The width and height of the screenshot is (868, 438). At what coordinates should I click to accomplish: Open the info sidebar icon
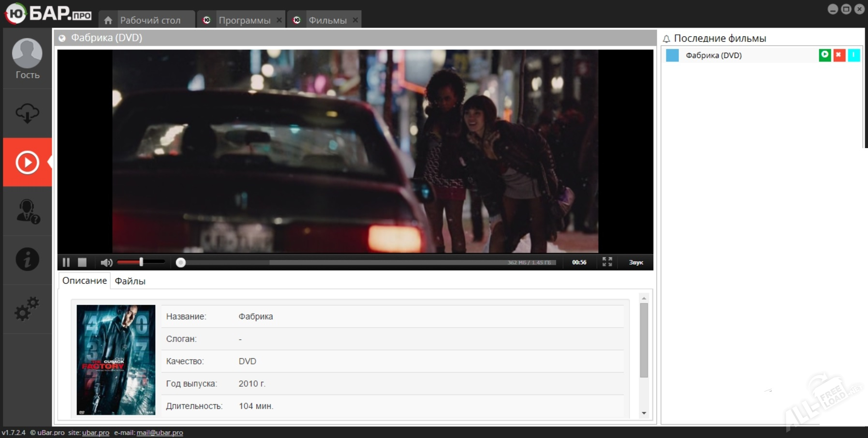(x=27, y=259)
